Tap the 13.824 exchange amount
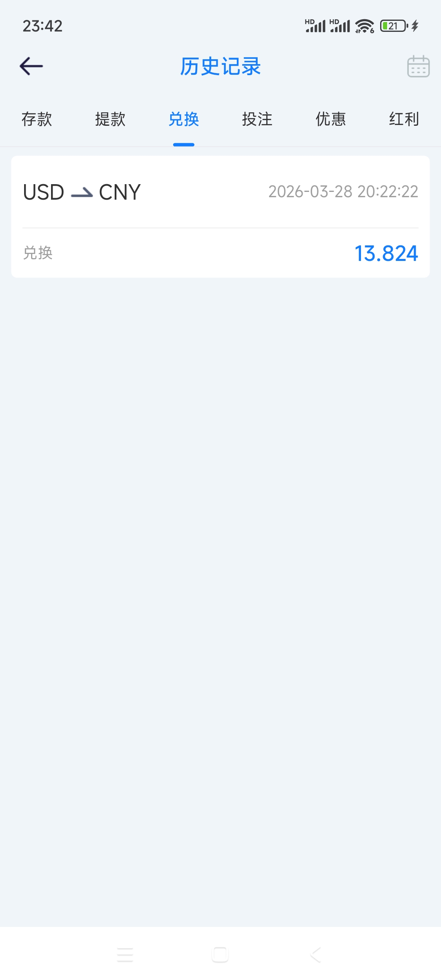Screen dimensions: 441x980 tap(386, 253)
